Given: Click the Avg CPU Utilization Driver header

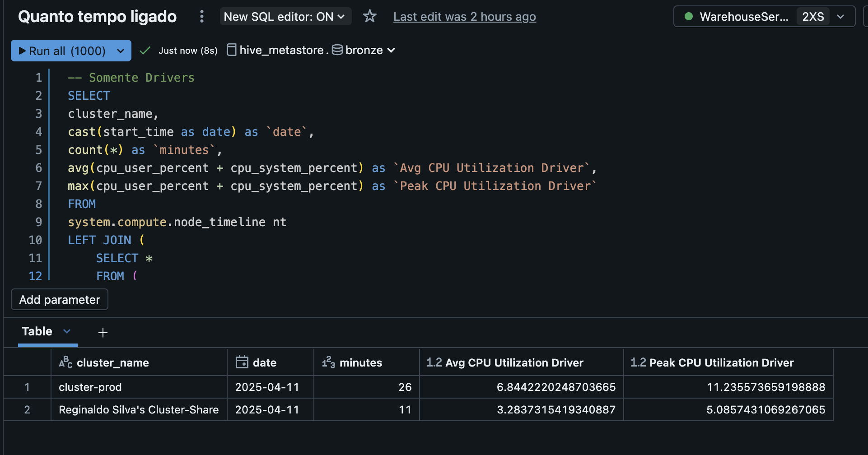Looking at the screenshot, I should coord(522,362).
